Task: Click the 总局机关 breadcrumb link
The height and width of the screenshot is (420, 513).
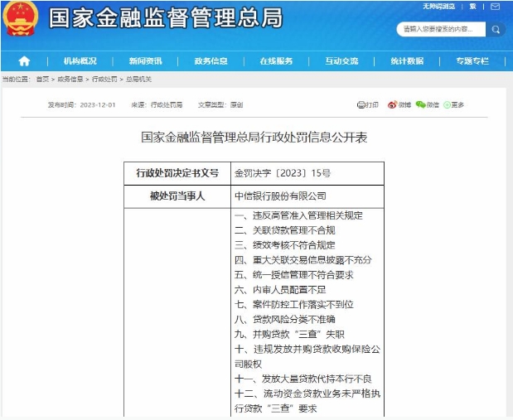Action: (138, 80)
